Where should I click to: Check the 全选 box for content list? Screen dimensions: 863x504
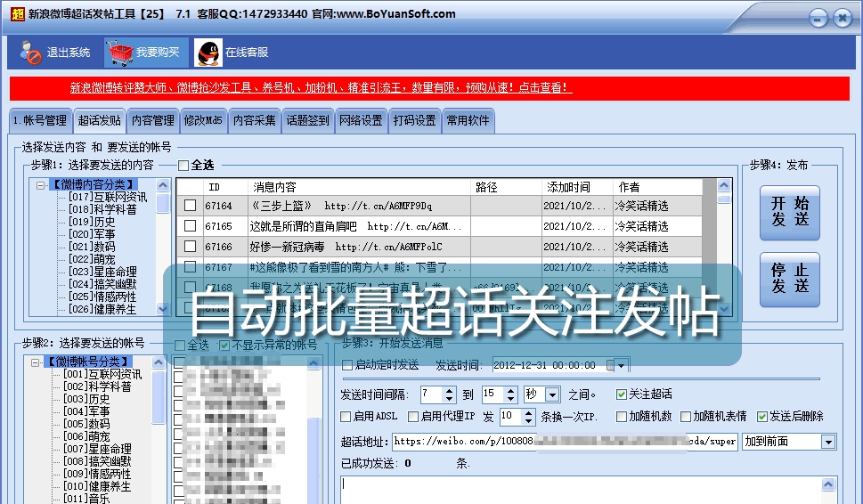(x=183, y=165)
